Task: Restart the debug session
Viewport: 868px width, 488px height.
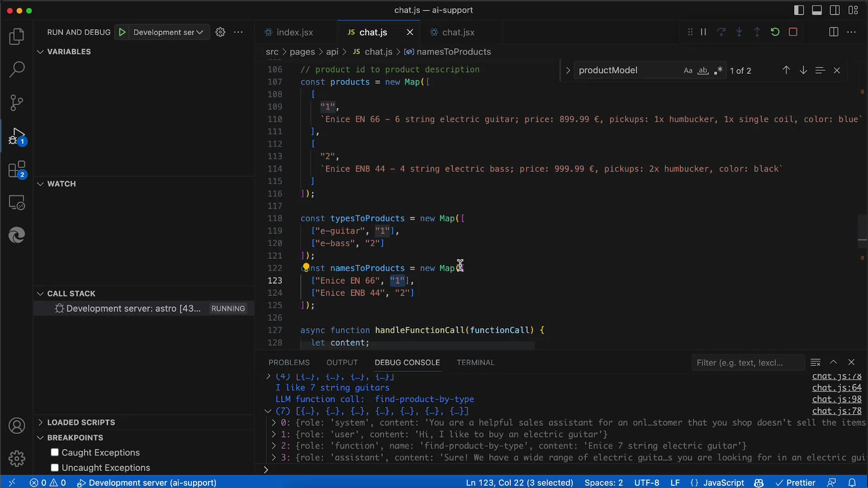Action: tap(775, 32)
